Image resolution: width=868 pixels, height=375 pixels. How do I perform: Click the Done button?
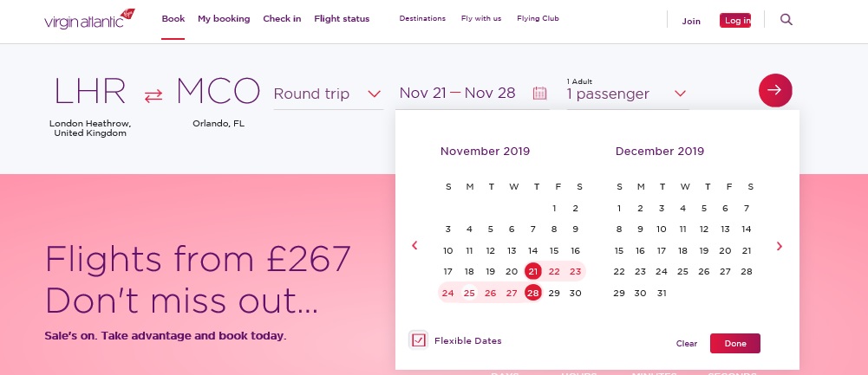(735, 344)
